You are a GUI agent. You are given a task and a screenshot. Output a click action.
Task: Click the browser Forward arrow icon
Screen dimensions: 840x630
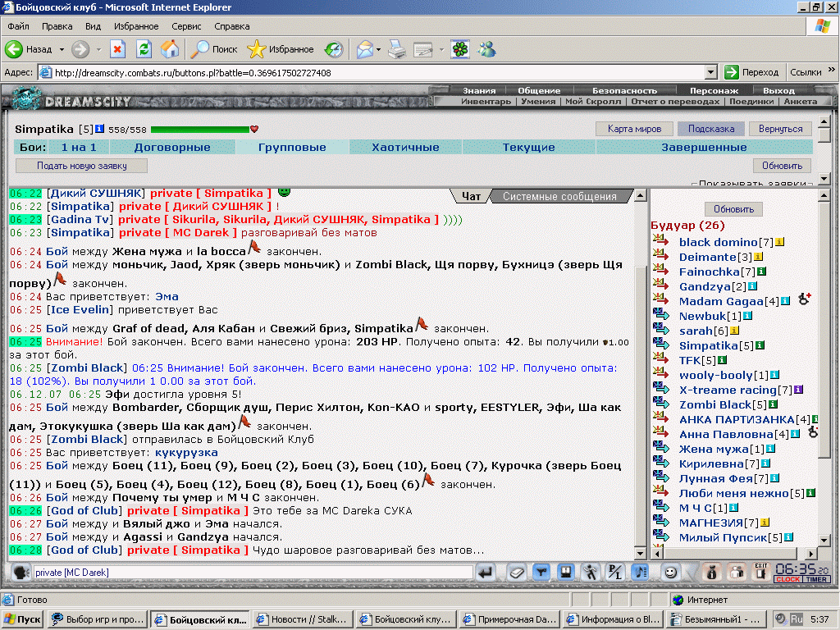[80, 49]
